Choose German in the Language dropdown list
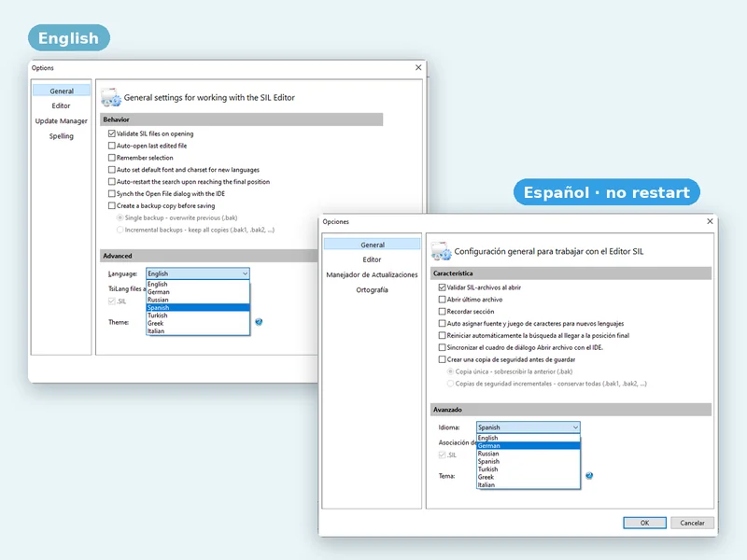 coord(198,292)
